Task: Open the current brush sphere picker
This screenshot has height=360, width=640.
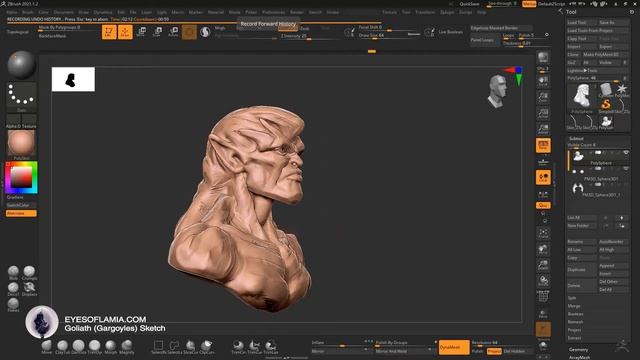Action: [21, 65]
